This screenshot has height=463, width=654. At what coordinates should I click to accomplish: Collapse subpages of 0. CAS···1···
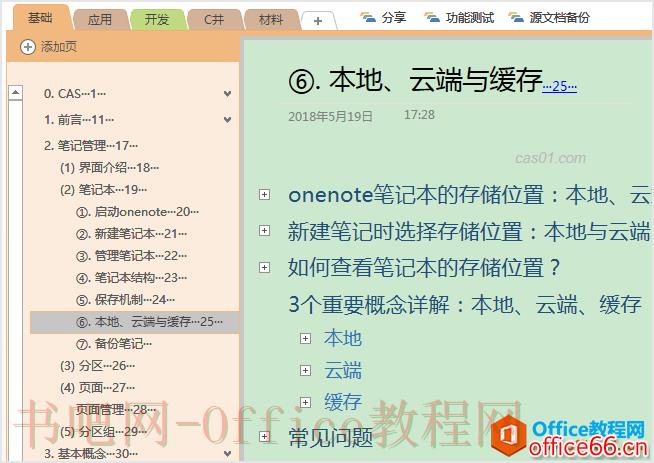pos(227,94)
